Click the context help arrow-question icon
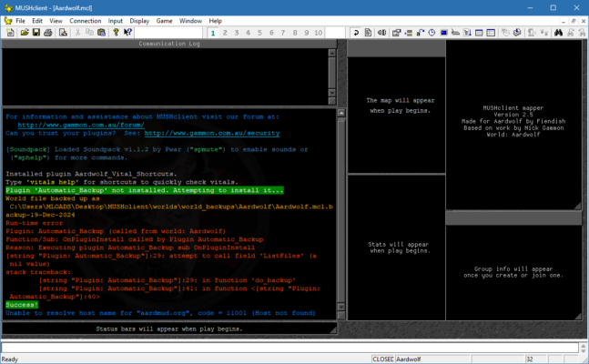 (x=127, y=33)
